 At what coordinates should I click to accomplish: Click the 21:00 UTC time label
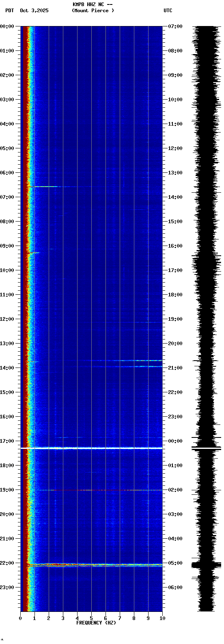pyautogui.click(x=175, y=368)
